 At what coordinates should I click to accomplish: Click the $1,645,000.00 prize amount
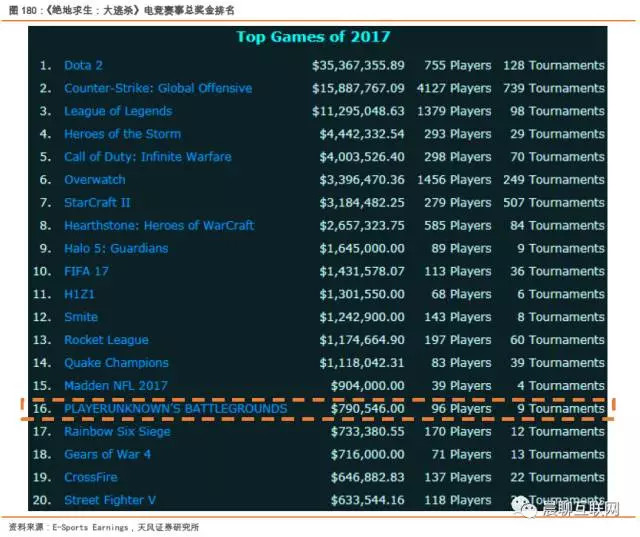click(362, 248)
